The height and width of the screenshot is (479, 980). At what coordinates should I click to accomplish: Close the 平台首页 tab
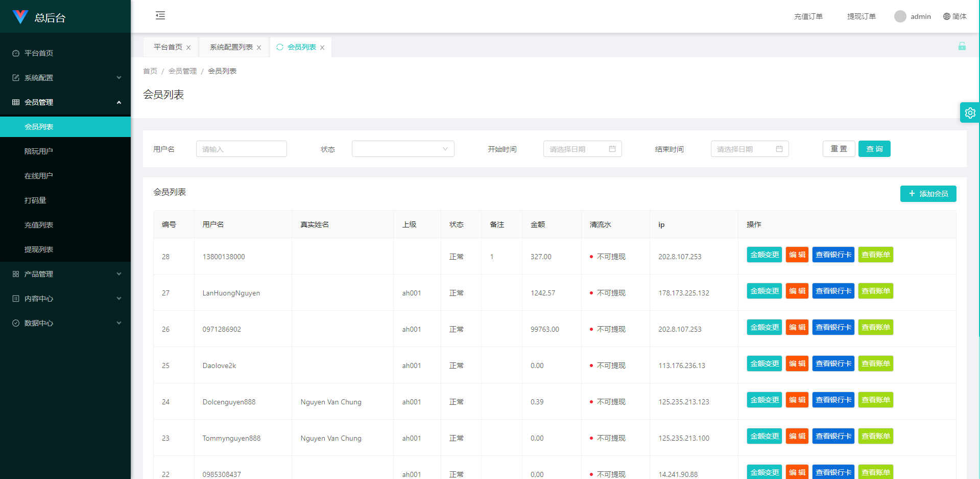188,48
